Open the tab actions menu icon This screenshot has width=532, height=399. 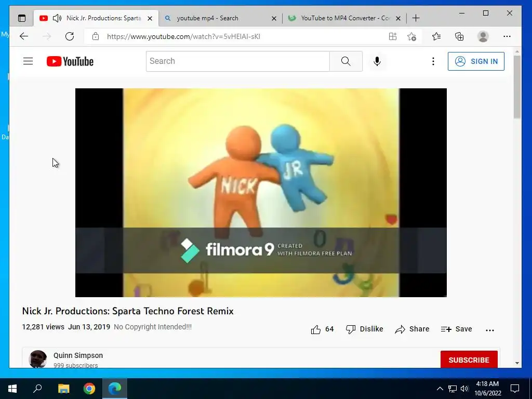[x=22, y=18]
